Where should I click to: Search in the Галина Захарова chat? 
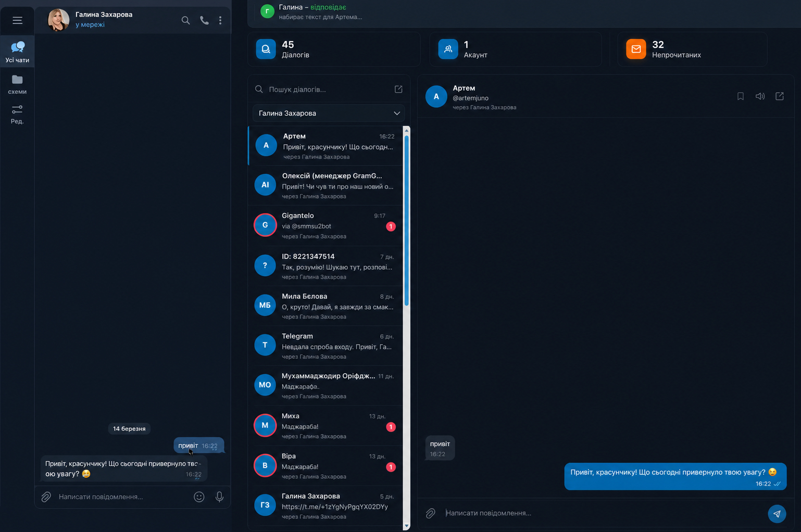[185, 20]
